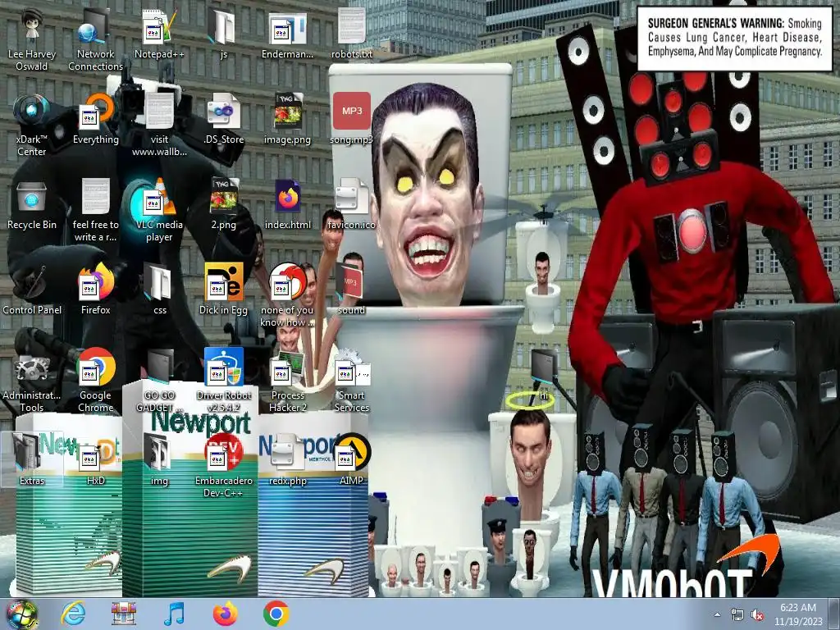Viewport: 840px width, 630px height.
Task: Select the favicon.ico file
Action: [351, 205]
